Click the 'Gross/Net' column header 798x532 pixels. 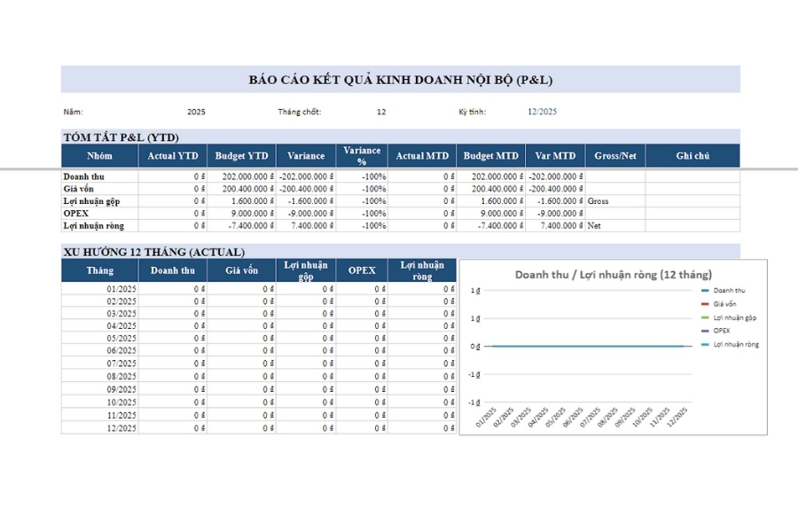pos(615,156)
